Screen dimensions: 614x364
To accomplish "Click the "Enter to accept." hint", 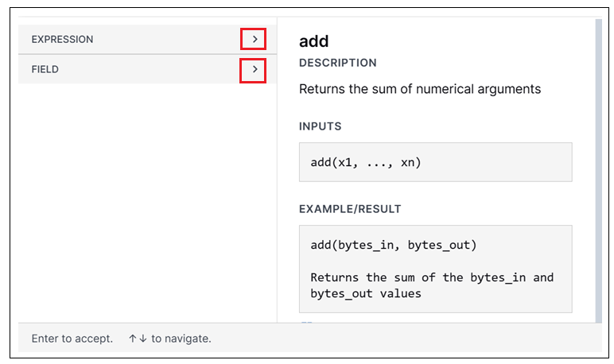I will (x=72, y=339).
